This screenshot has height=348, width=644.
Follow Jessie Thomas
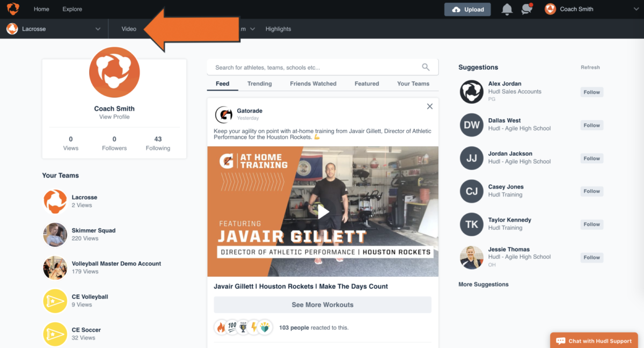tap(591, 257)
